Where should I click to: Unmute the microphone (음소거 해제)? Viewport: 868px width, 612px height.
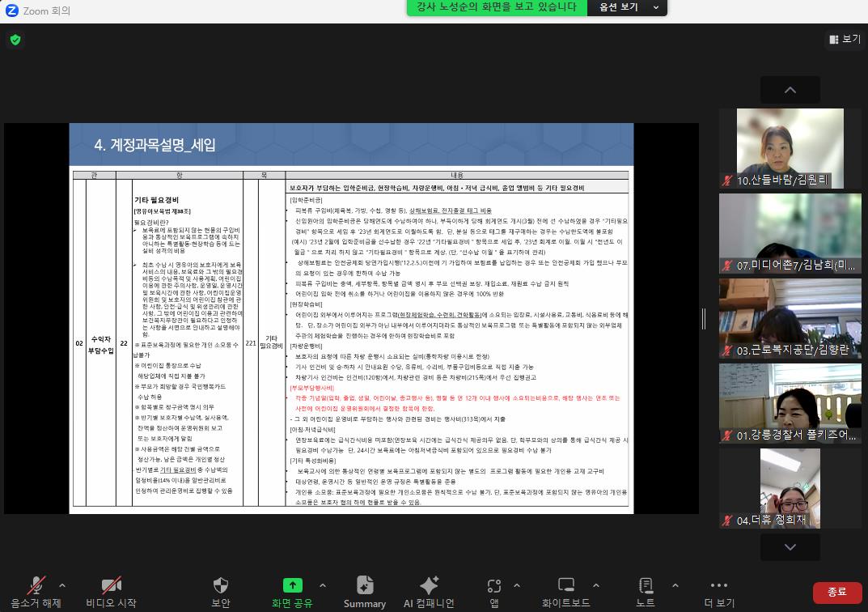(x=36, y=585)
